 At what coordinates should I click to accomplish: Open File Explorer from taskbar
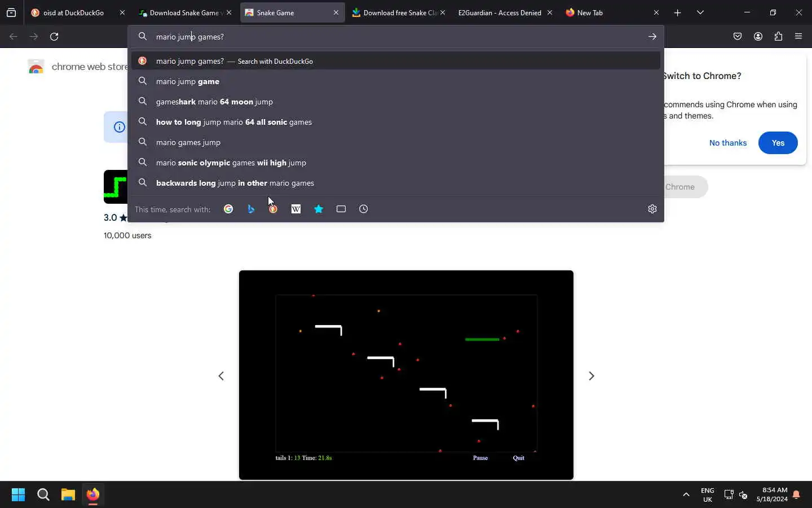pyautogui.click(x=68, y=495)
